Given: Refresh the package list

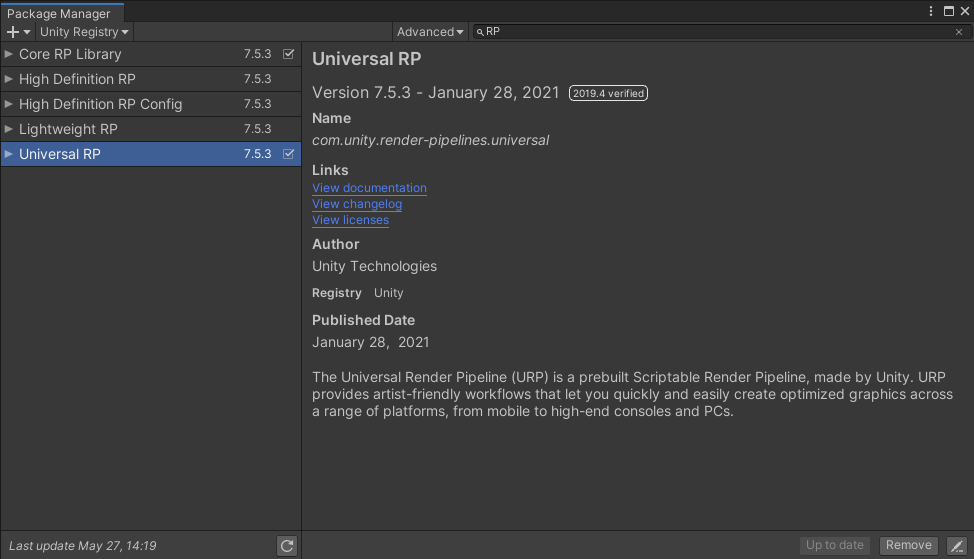Looking at the screenshot, I should click(x=287, y=546).
